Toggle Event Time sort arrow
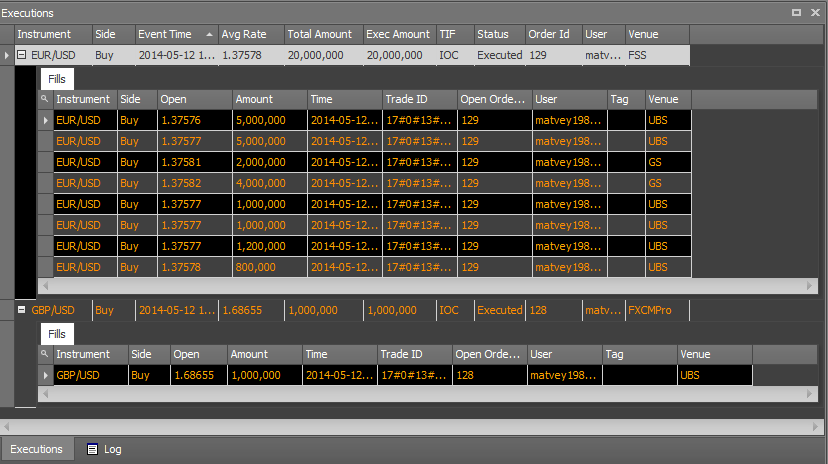 [x=210, y=35]
